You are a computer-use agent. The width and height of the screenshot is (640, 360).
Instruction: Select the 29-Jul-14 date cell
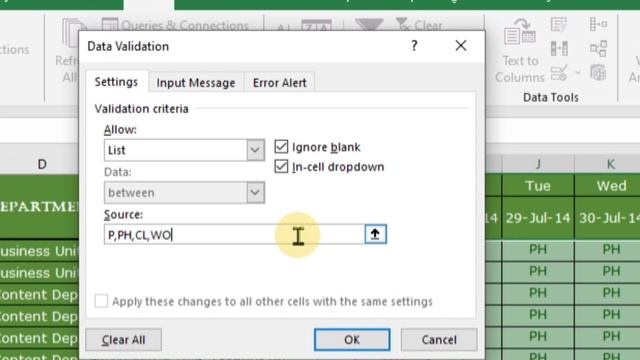[538, 218]
